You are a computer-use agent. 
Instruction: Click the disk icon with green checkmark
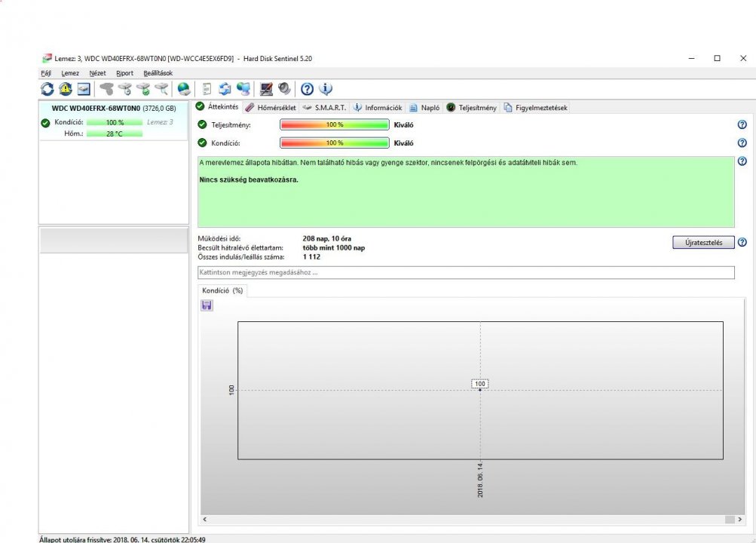[x=143, y=89]
